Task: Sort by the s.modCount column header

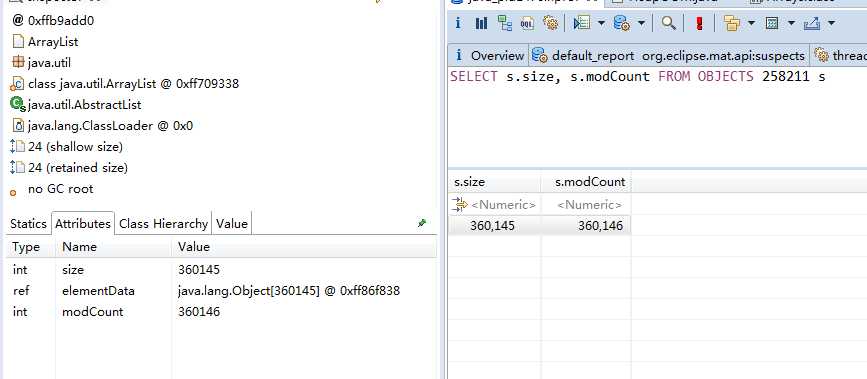Action: click(586, 182)
